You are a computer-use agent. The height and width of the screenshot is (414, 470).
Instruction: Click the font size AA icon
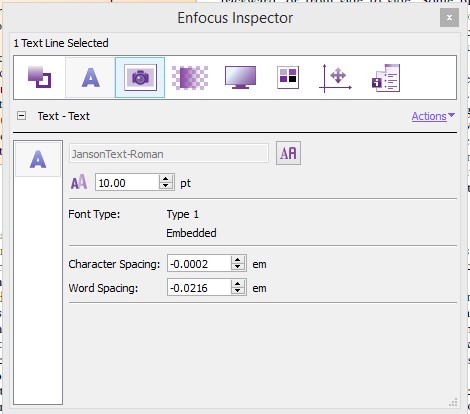click(x=79, y=182)
